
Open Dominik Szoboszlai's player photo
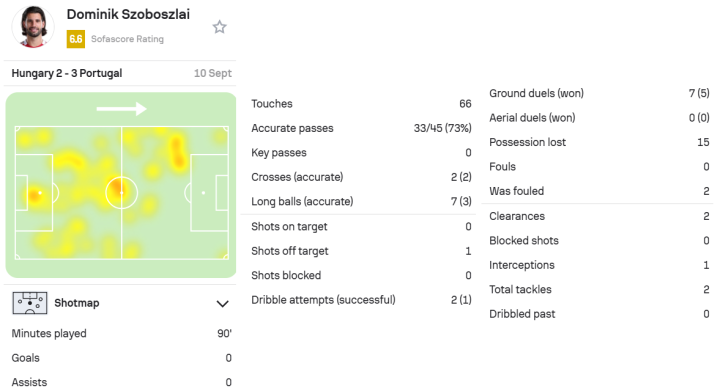tap(33, 27)
